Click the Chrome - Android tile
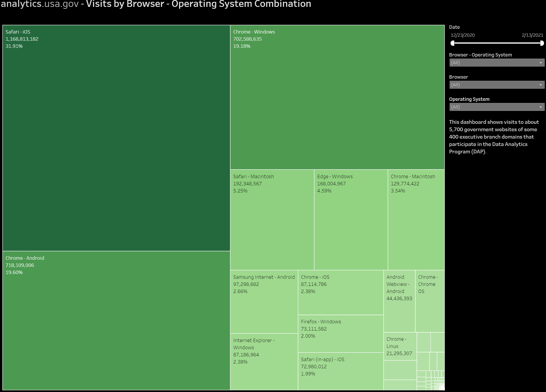The width and height of the screenshot is (546, 392). pyautogui.click(x=116, y=320)
